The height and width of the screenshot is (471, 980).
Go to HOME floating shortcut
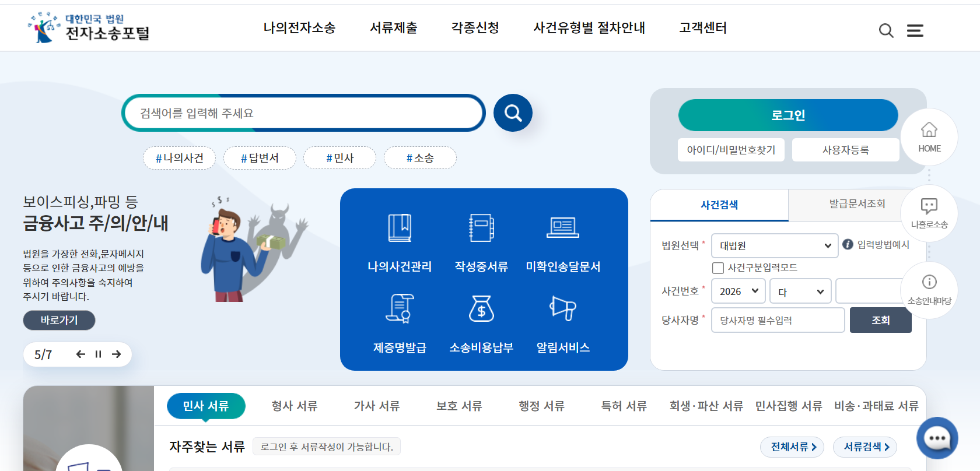(929, 137)
